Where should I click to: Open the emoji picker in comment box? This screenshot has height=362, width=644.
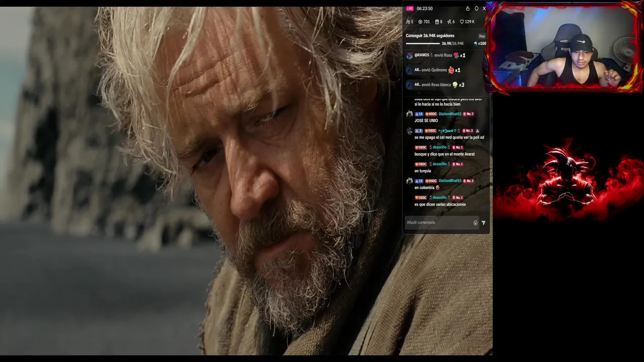(x=475, y=223)
